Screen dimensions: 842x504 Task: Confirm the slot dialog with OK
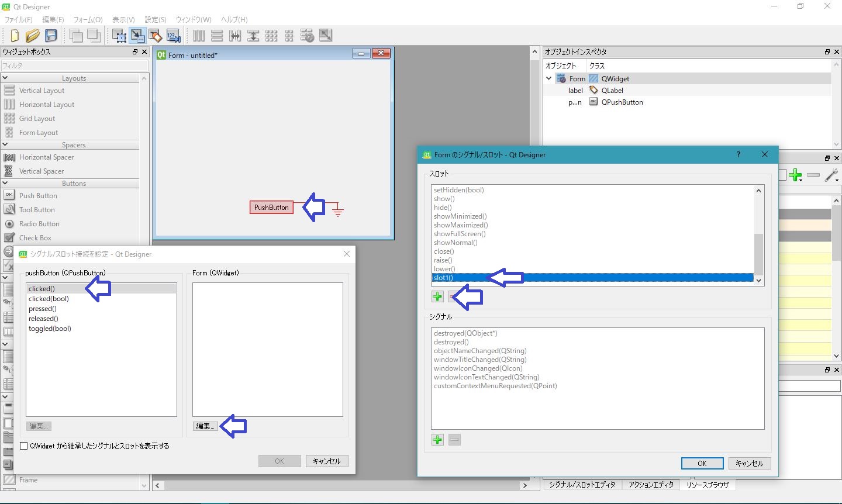pos(702,463)
